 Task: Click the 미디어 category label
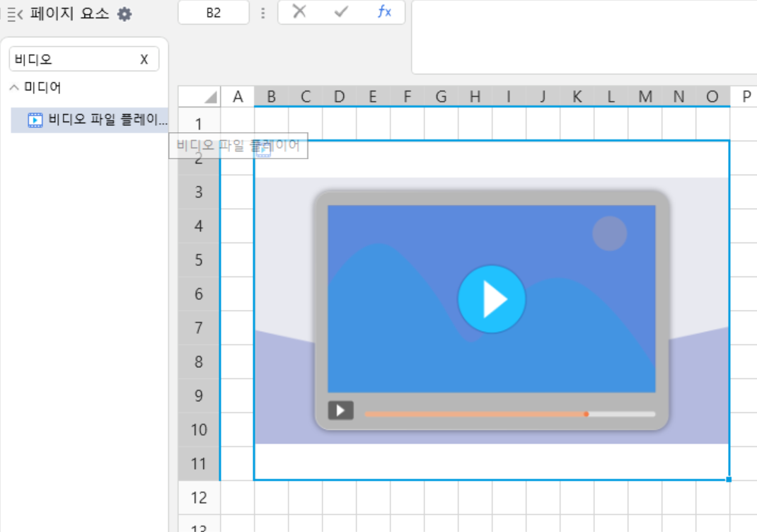coord(42,88)
